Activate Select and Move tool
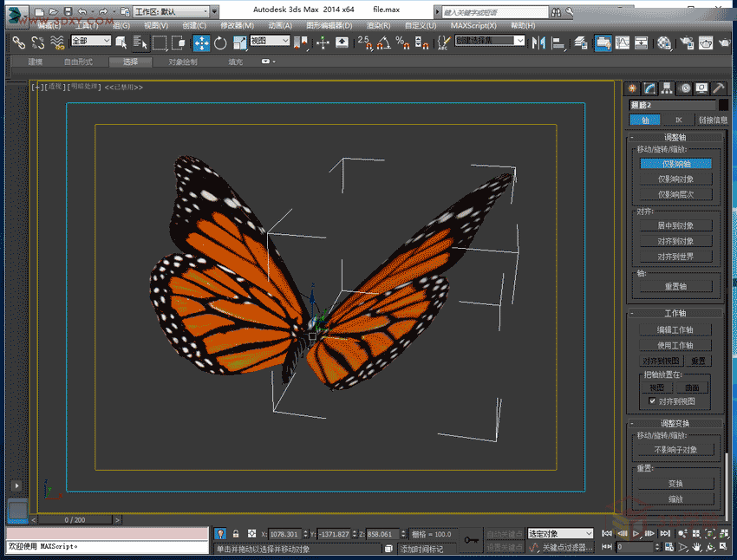The width and height of the screenshot is (737, 560). coord(201,42)
